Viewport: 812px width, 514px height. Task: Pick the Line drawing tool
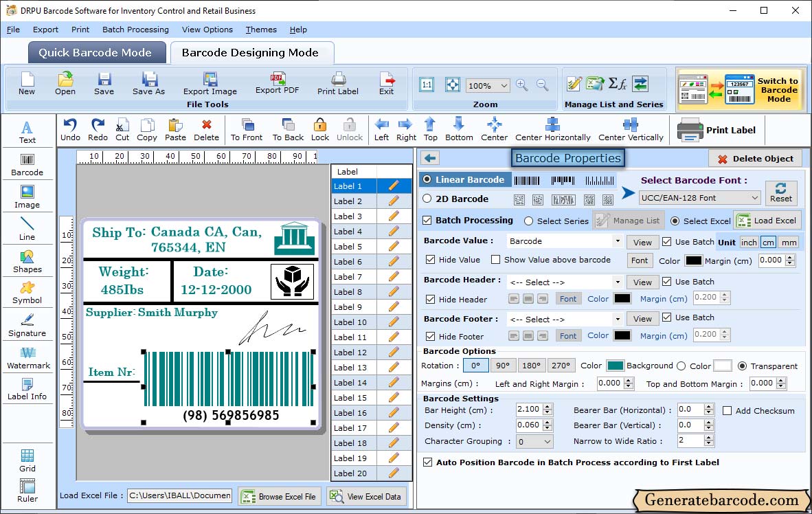coord(27,229)
